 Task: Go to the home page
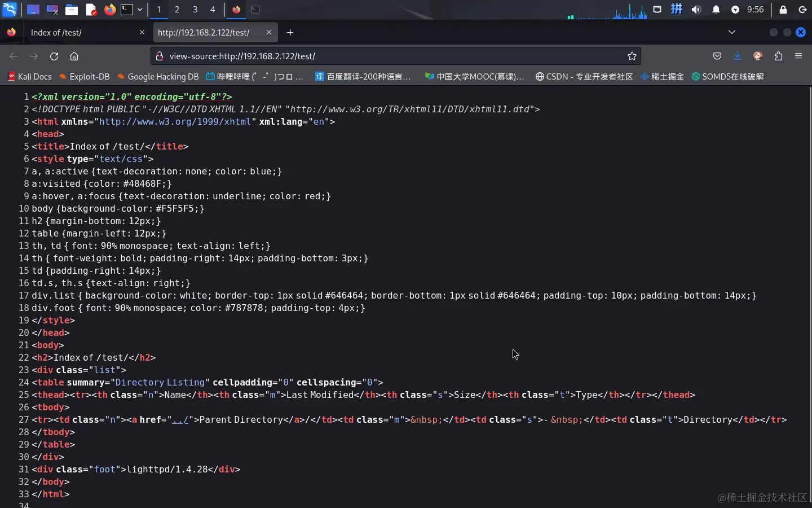tap(74, 56)
